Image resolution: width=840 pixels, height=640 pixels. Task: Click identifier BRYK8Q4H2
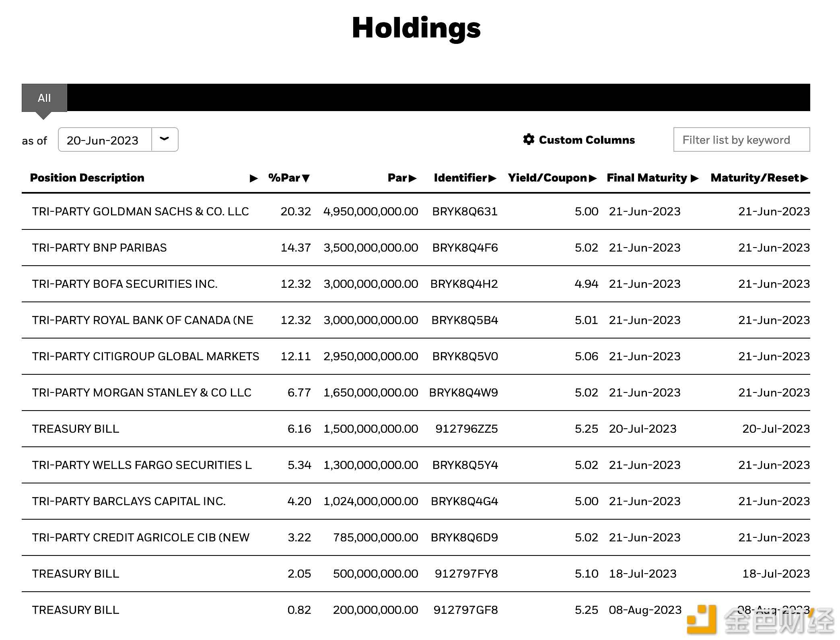[x=464, y=284]
